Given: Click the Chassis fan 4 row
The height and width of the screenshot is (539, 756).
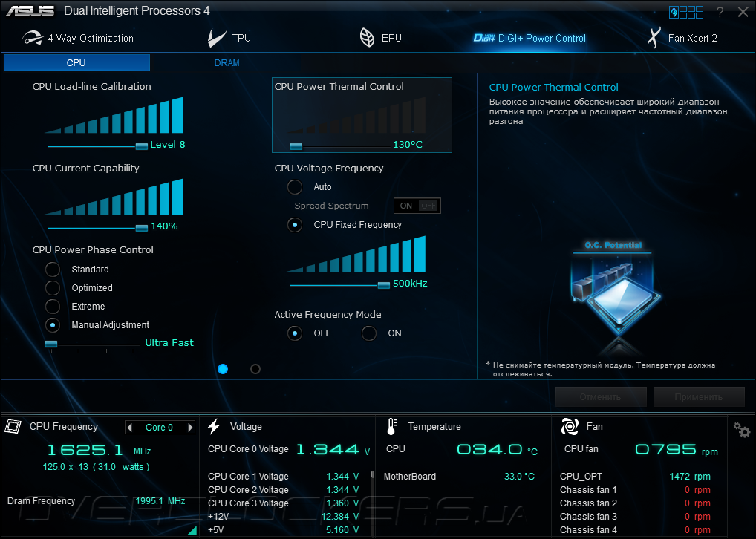Looking at the screenshot, I should (x=635, y=530).
